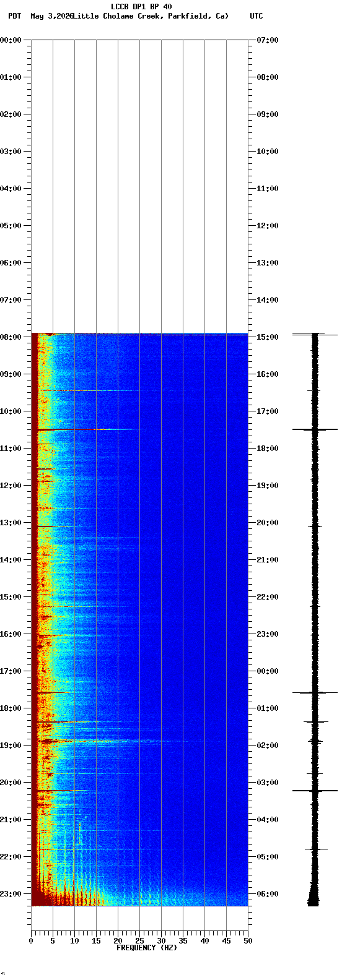Click the "04:00" label on the UTC axis
Screen dimensions: 342x980
pos(268,820)
